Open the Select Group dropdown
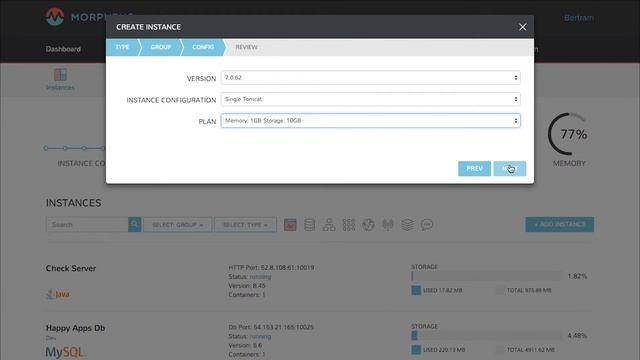The height and width of the screenshot is (360, 640). 178,225
